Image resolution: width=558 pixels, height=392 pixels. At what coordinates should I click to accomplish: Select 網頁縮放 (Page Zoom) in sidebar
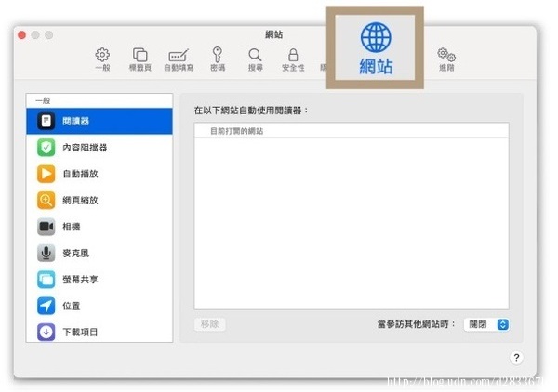pos(100,200)
